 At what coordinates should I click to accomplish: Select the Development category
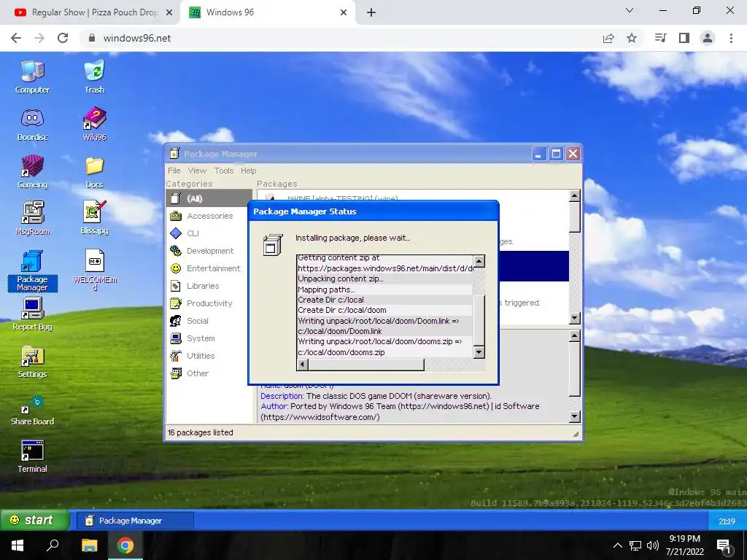click(209, 251)
